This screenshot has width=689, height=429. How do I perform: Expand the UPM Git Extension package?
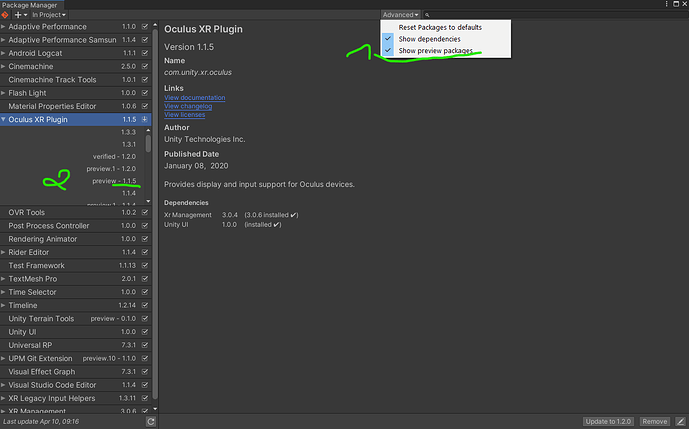pos(3,358)
